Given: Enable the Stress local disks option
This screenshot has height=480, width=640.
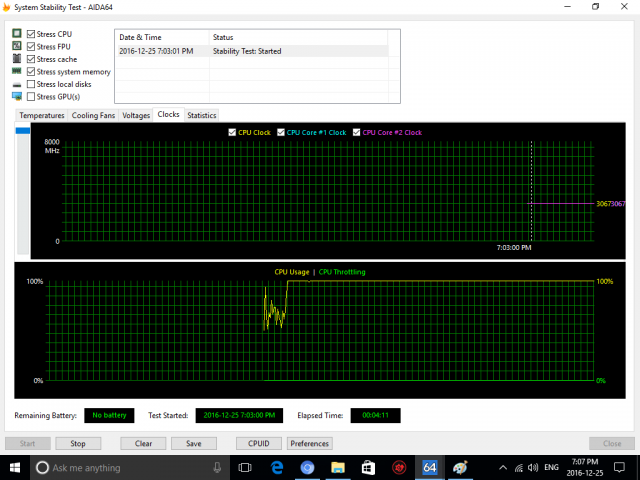Looking at the screenshot, I should [31, 84].
